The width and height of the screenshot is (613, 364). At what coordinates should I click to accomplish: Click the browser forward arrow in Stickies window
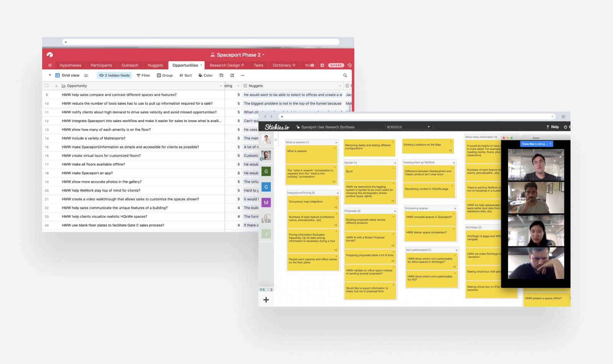271,116
